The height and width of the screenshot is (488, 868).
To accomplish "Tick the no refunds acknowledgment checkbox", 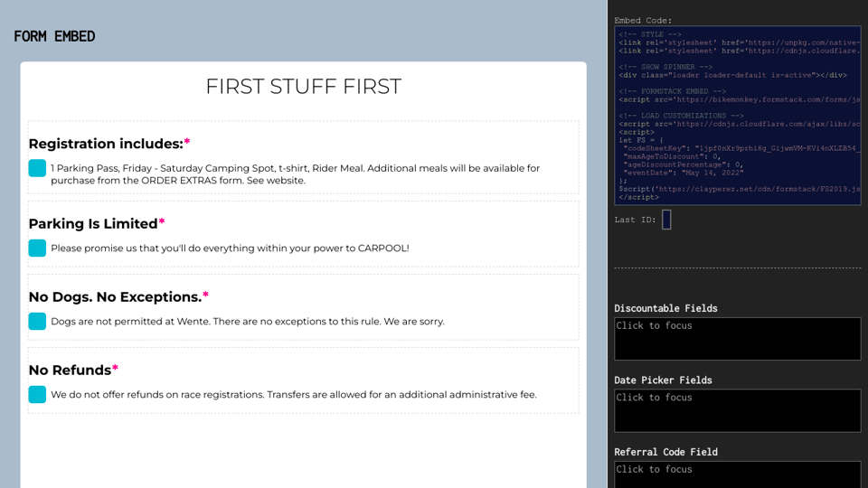I will click(x=37, y=394).
